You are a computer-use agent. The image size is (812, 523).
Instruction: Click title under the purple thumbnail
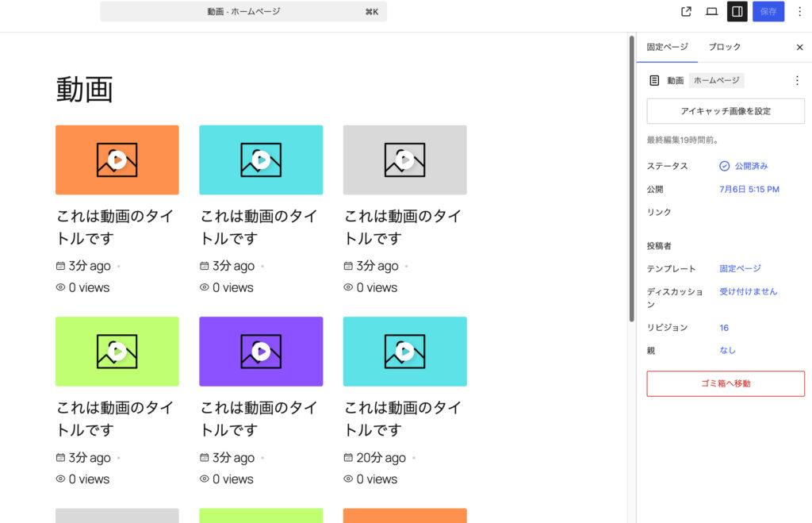coord(259,419)
